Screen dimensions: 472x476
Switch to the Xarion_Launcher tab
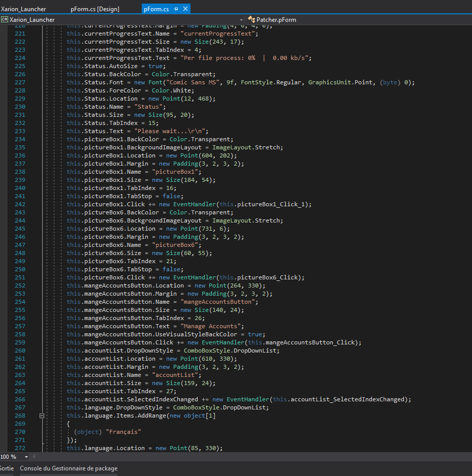tap(23, 9)
